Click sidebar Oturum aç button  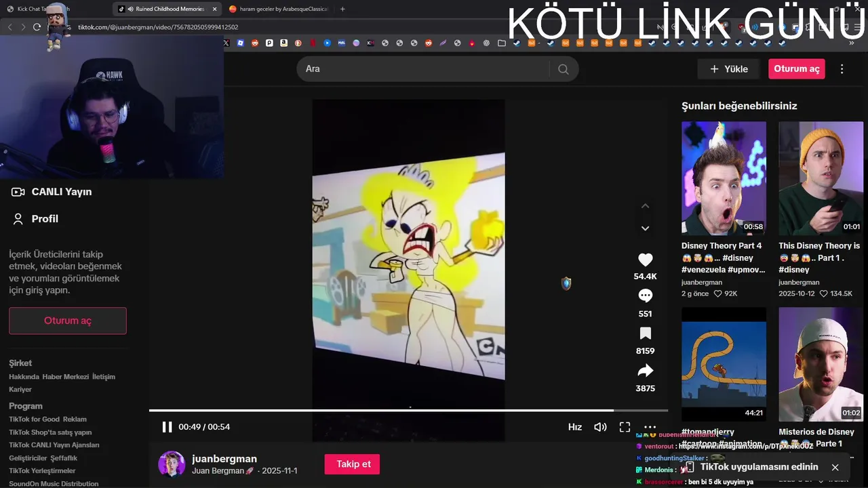(x=68, y=321)
